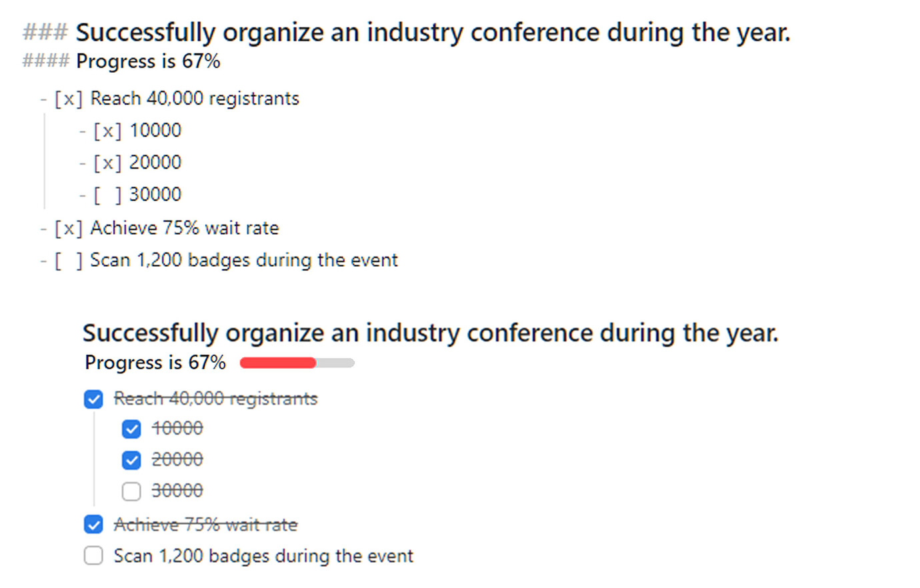
Task: Check the "Scan 1,200 badges" preview checkbox
Action: 93,556
